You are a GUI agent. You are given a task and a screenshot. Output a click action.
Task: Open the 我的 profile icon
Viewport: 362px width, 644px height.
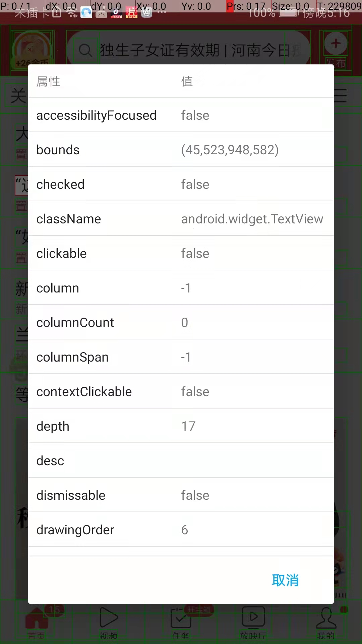326,618
